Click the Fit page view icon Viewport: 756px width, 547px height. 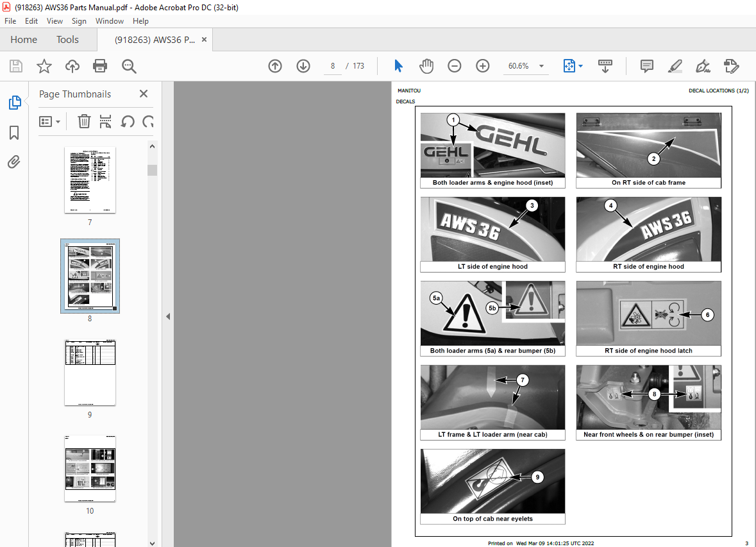coord(569,66)
